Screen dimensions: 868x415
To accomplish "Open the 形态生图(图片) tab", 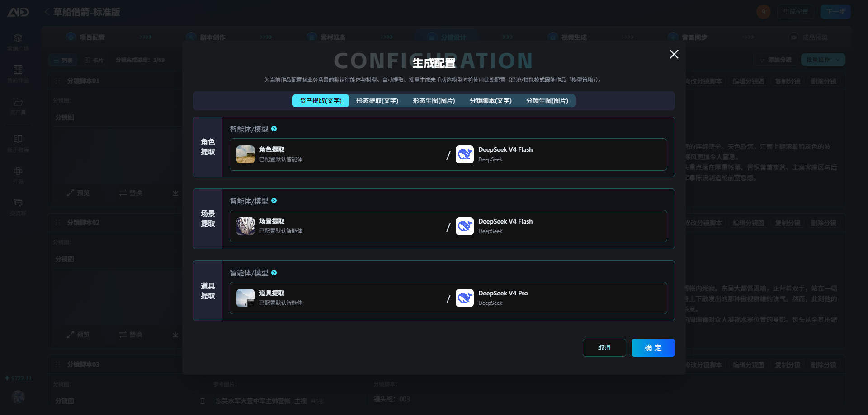I will (434, 101).
